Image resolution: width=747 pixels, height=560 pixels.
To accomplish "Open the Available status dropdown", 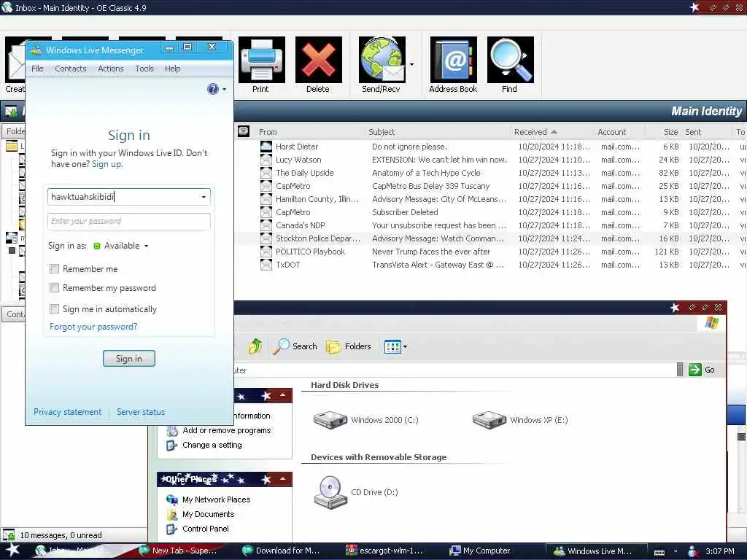I will (146, 246).
